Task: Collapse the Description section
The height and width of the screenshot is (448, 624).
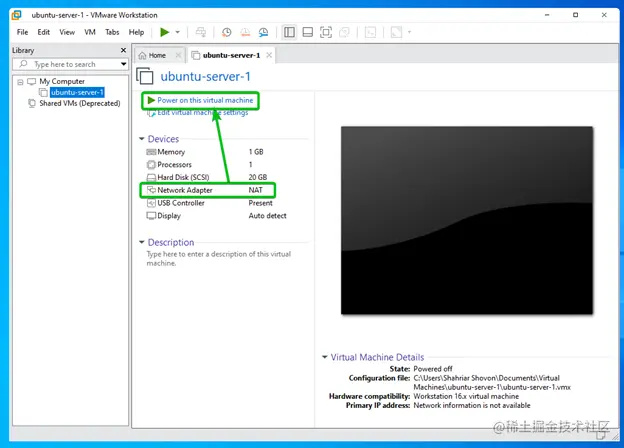Action: pyautogui.click(x=141, y=242)
